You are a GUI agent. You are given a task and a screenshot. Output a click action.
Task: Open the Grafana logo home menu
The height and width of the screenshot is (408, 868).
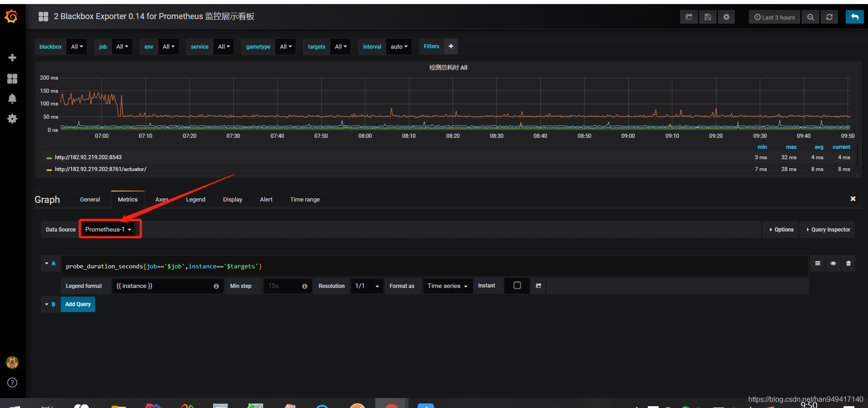[x=11, y=17]
